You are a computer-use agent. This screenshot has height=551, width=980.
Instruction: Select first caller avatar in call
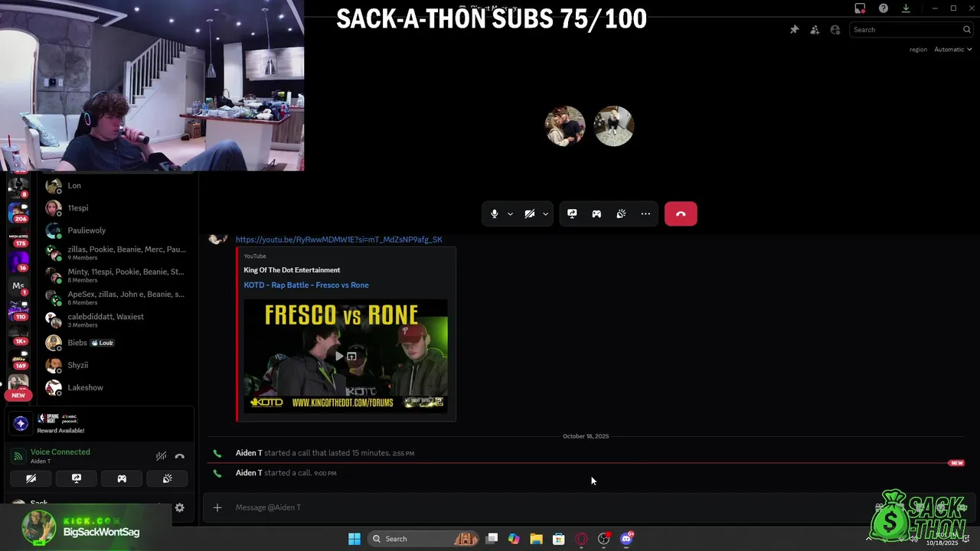tap(565, 126)
